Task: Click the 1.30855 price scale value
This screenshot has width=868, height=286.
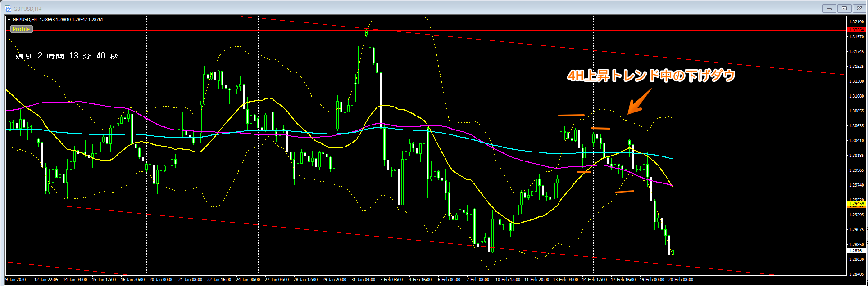Action: click(856, 111)
